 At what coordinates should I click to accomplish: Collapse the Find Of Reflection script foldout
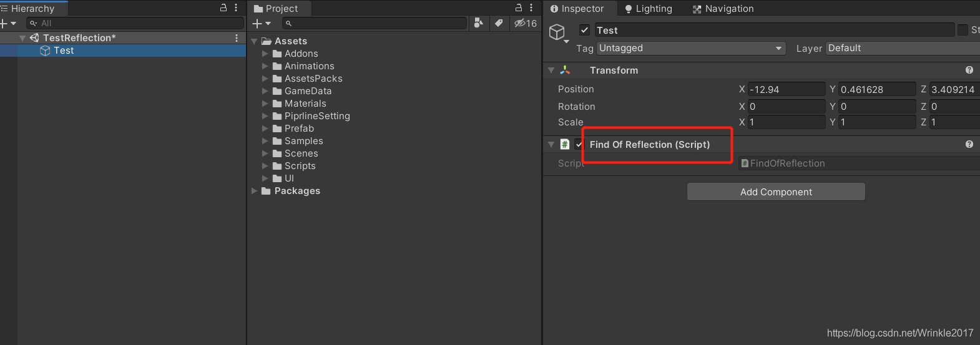point(551,145)
